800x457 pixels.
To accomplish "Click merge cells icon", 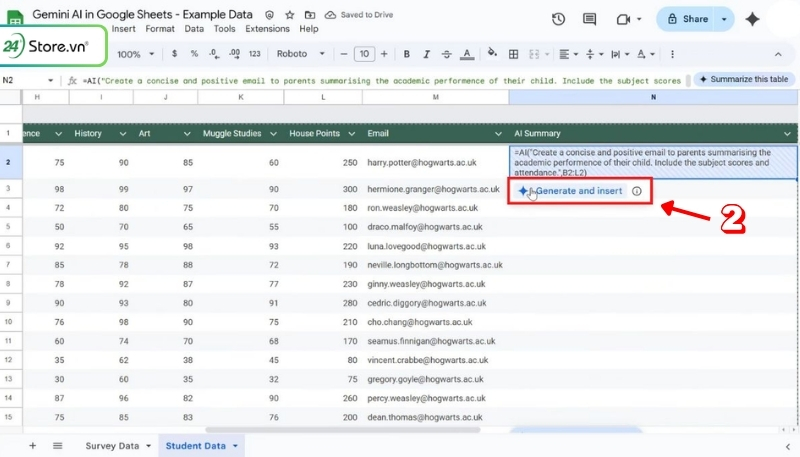I will point(534,54).
